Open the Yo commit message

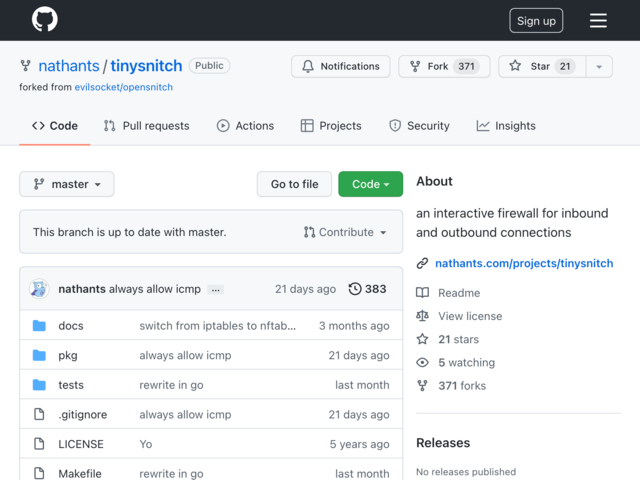[146, 444]
